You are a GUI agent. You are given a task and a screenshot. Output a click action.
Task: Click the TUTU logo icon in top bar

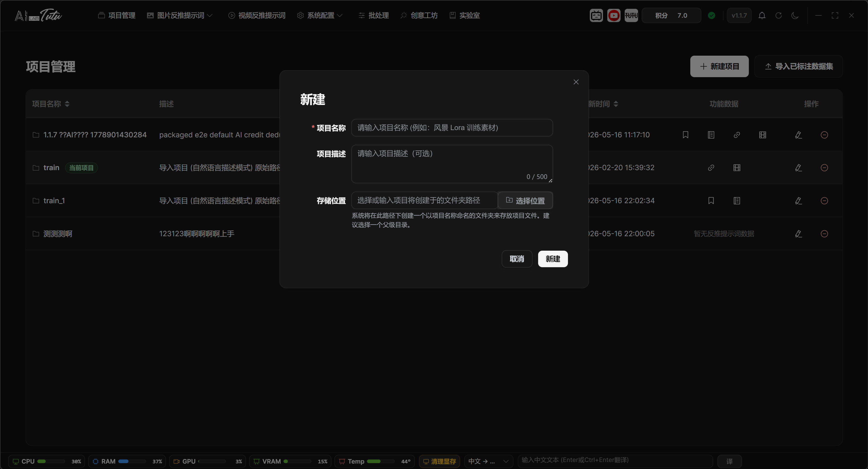tap(631, 16)
